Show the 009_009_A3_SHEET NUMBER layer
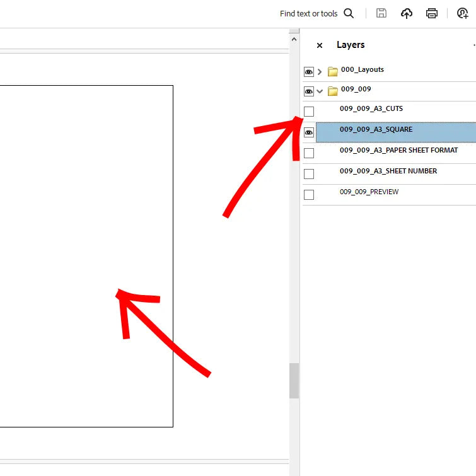 [x=309, y=174]
